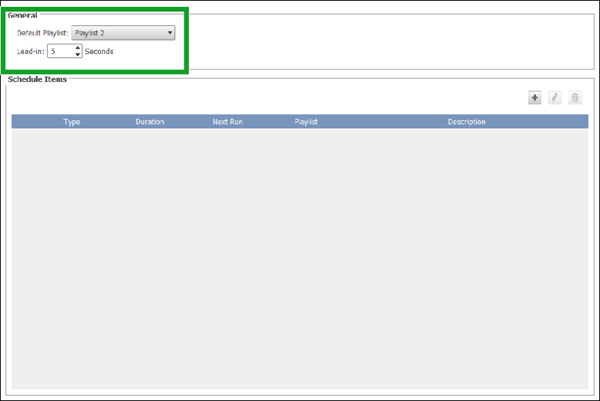Click the edit pencil icon for schedule items
Viewport: 600px width, 401px height.
(554, 98)
